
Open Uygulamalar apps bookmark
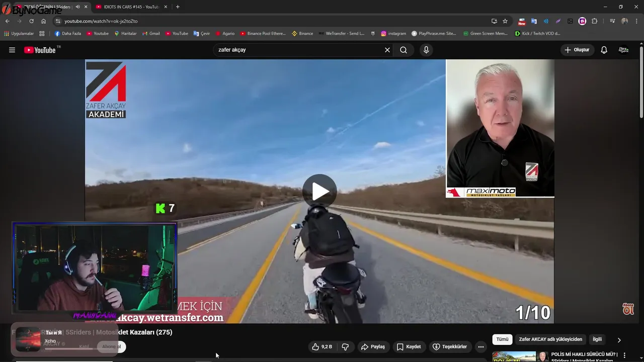point(19,34)
